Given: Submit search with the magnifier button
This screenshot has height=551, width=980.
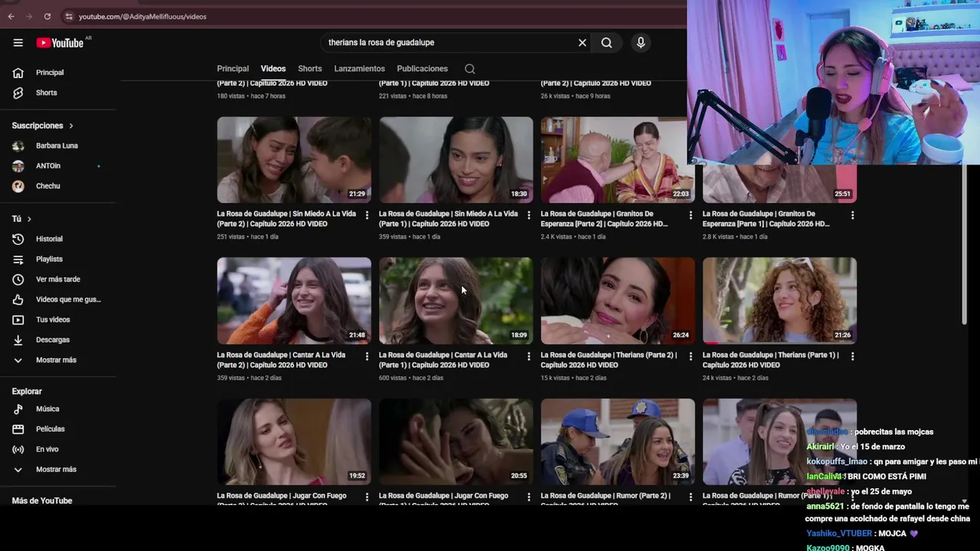Looking at the screenshot, I should 606,43.
